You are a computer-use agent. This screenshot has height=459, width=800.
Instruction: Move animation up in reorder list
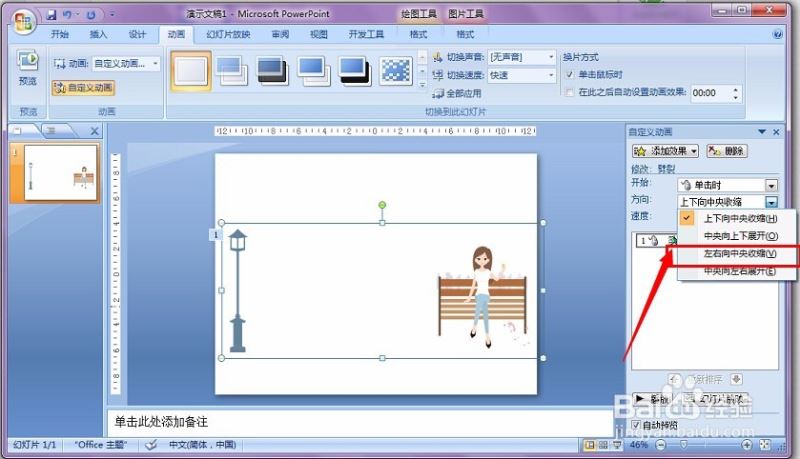(x=674, y=379)
